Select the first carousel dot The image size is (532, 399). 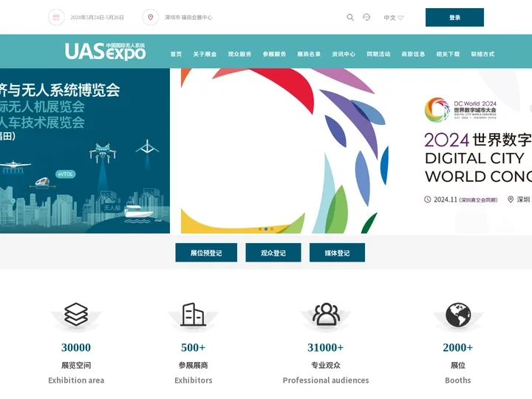260,229
